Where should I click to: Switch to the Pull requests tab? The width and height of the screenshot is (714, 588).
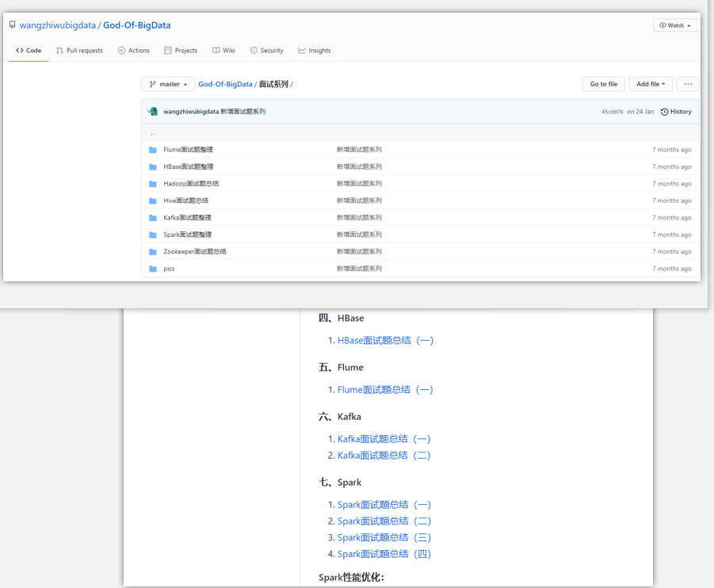[x=79, y=51]
